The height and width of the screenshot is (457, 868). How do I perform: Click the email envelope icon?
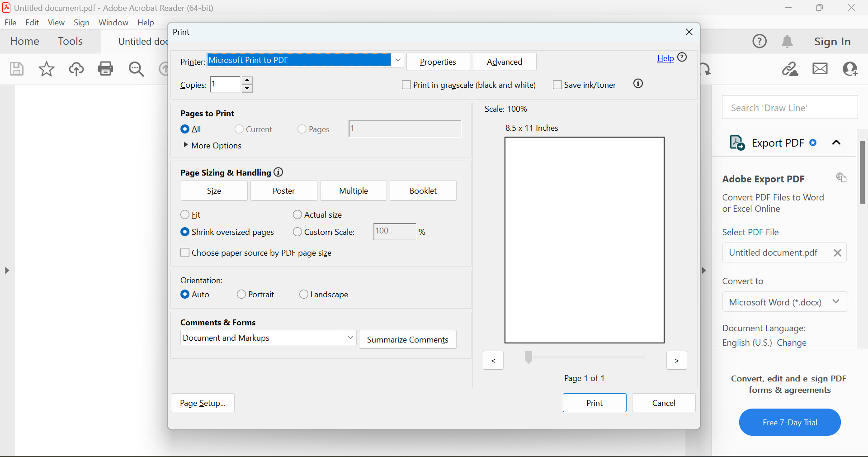[x=820, y=69]
